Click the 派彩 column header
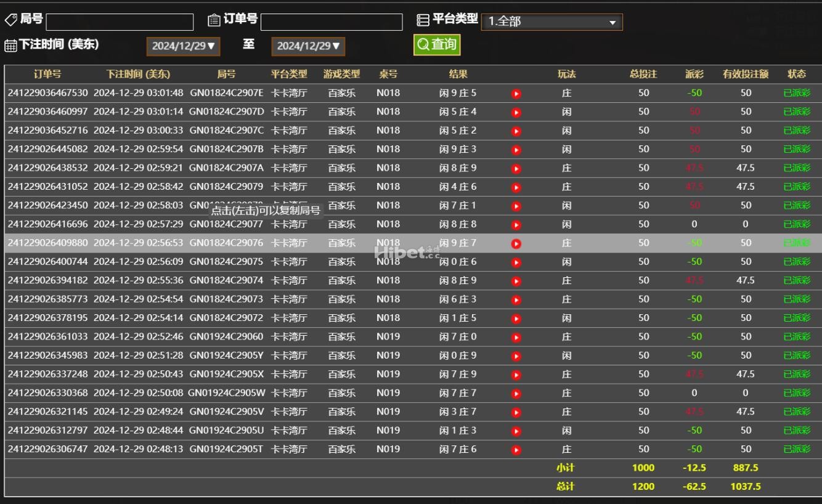Screen dimensions: 822x504 694,74
